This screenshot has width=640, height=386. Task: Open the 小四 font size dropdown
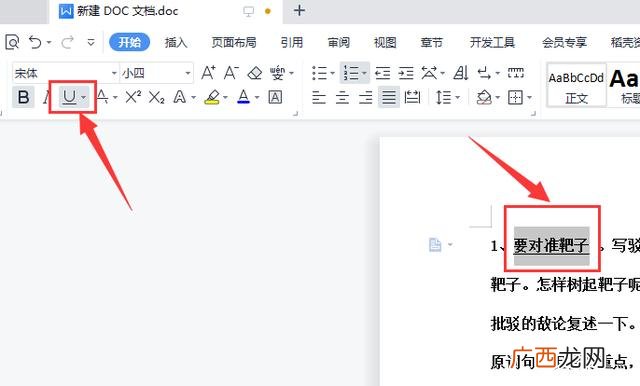(188, 73)
